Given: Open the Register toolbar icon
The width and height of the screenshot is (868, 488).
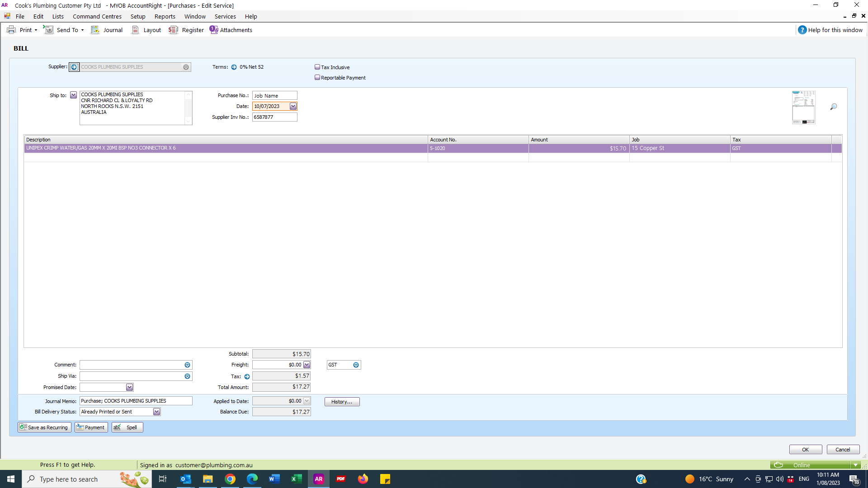Looking at the screenshot, I should pyautogui.click(x=173, y=30).
